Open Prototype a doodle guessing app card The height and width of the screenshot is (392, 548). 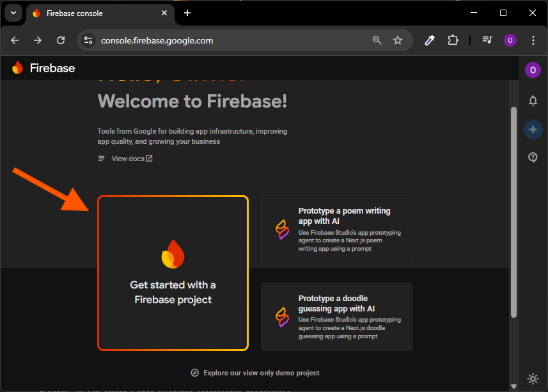tap(336, 317)
